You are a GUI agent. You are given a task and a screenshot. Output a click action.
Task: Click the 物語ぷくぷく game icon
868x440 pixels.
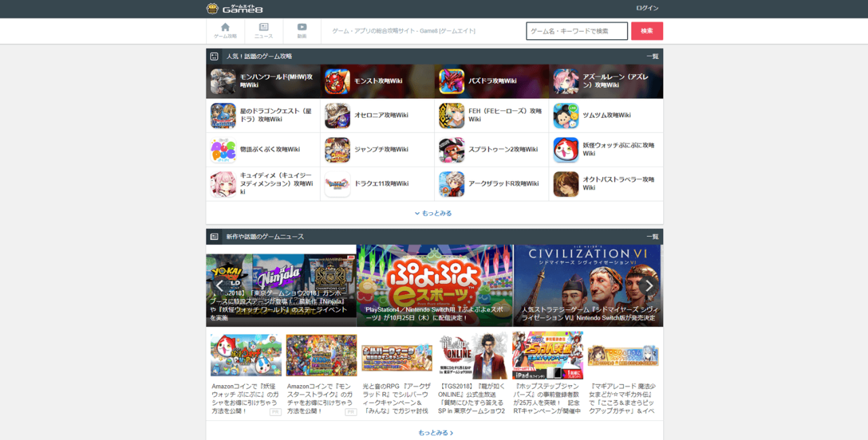pos(223,150)
